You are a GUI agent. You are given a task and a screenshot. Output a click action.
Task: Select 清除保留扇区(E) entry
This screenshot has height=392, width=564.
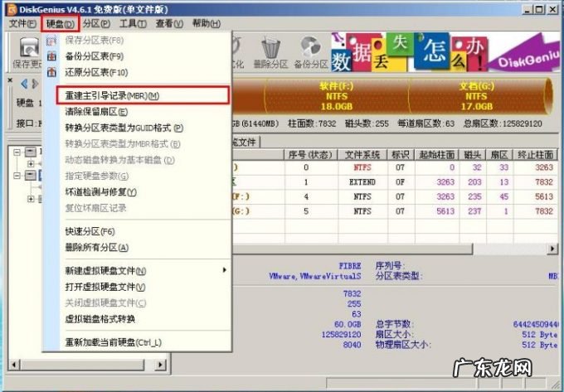96,112
